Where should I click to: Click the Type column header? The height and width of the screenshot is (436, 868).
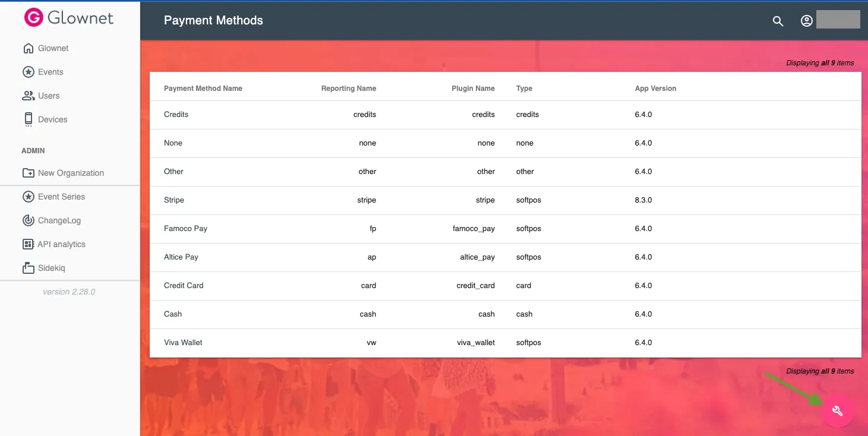click(524, 89)
